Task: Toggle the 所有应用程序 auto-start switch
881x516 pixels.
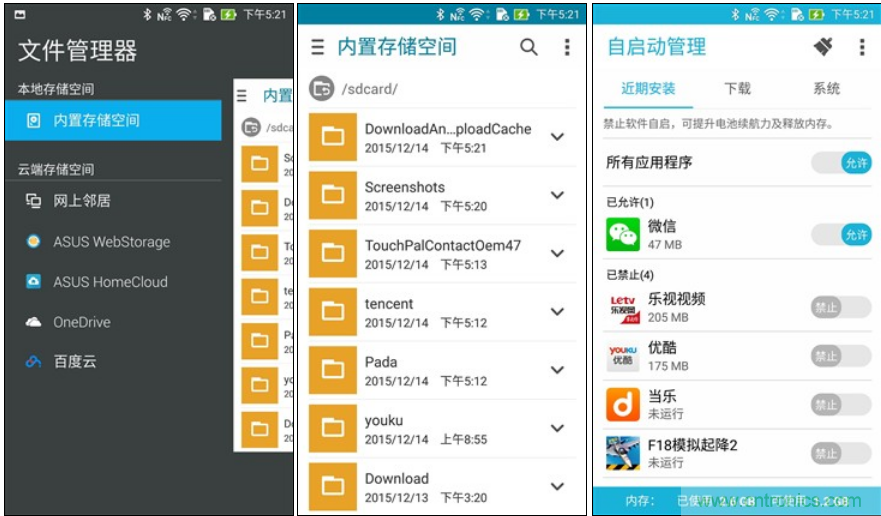Action: pos(841,162)
